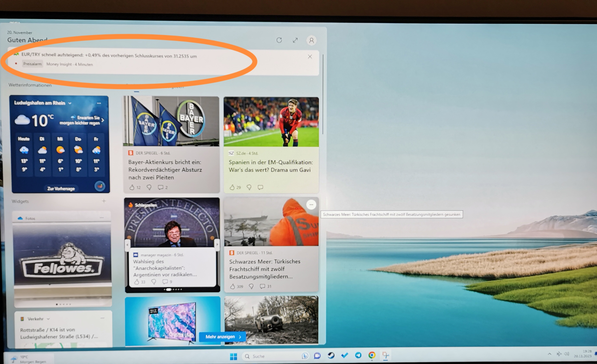This screenshot has height=364, width=597.
Task: Open comments on Schwarzes Meer article
Action: click(x=262, y=286)
